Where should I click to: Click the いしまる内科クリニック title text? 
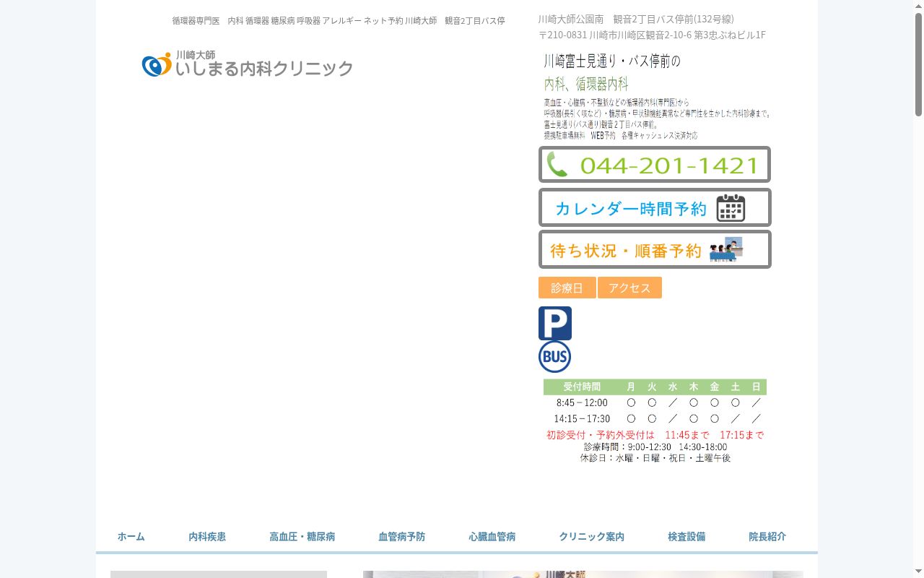click(264, 69)
